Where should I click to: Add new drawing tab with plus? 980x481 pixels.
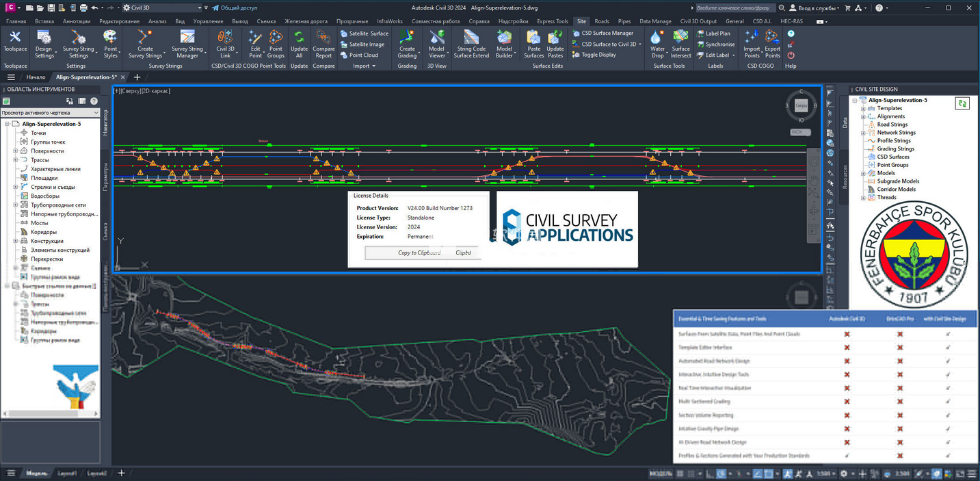coord(137,77)
